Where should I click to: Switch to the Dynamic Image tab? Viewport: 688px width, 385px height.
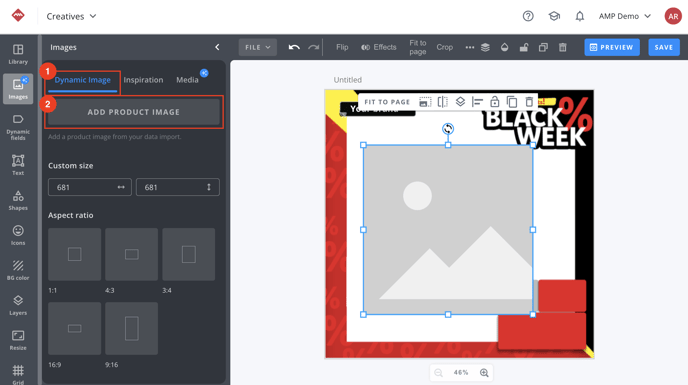coord(82,80)
